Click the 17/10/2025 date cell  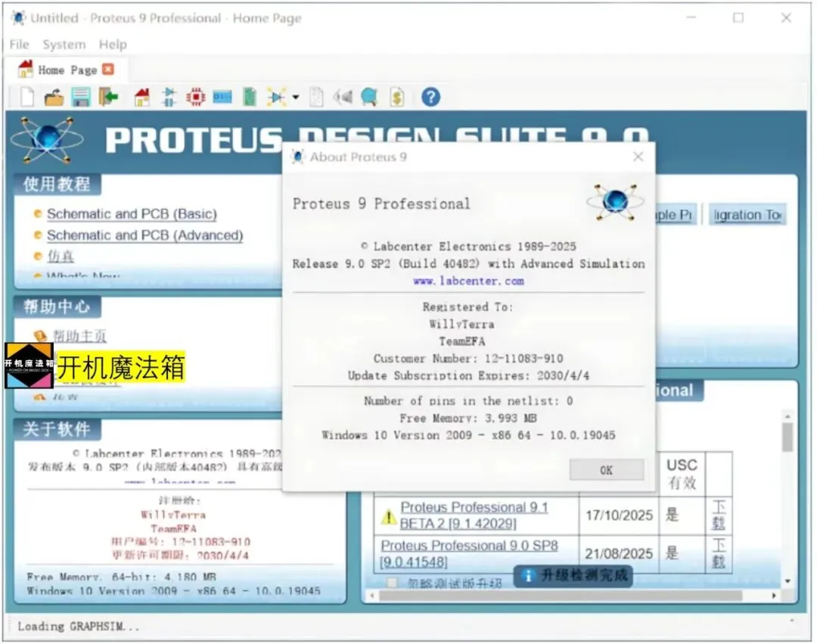619,515
